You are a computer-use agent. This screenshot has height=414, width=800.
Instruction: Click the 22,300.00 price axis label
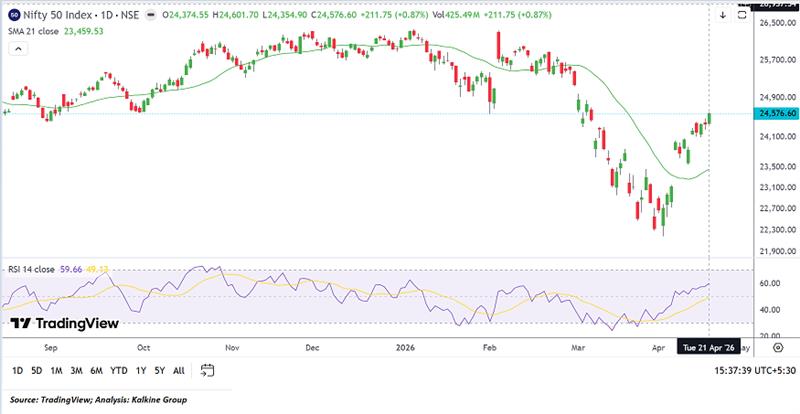(x=777, y=230)
